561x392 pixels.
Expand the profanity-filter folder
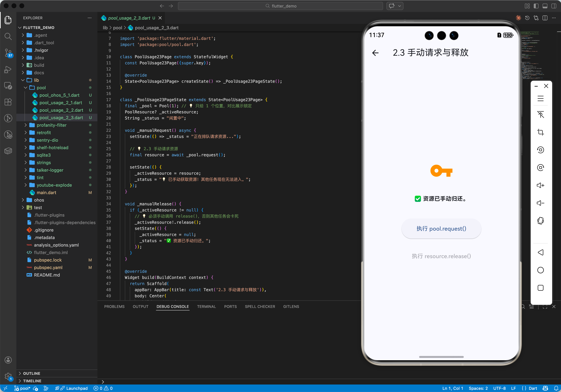click(51, 125)
